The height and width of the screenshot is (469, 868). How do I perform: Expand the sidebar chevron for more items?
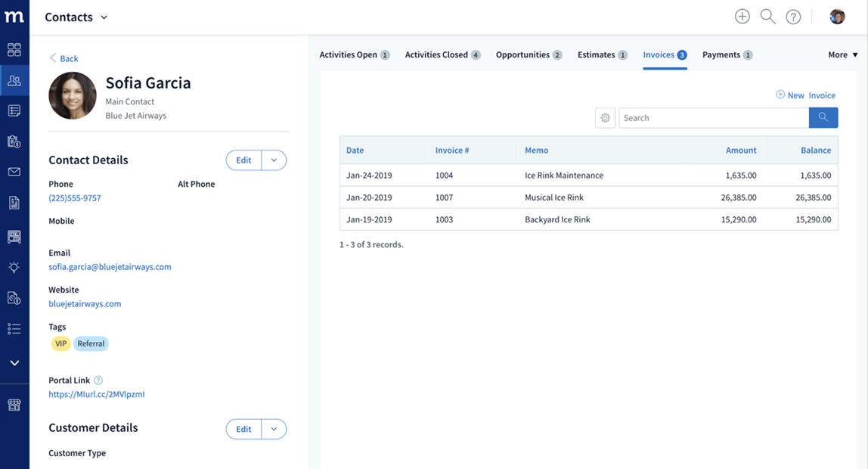pos(14,363)
